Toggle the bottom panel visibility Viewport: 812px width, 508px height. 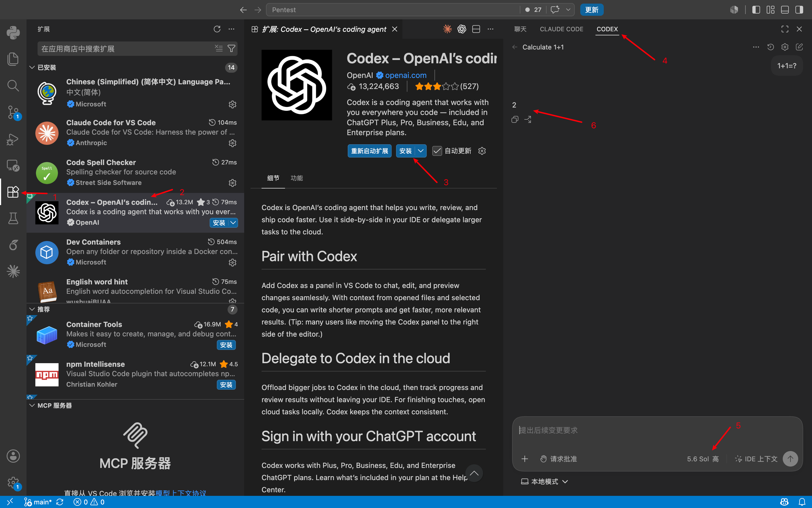click(x=785, y=10)
